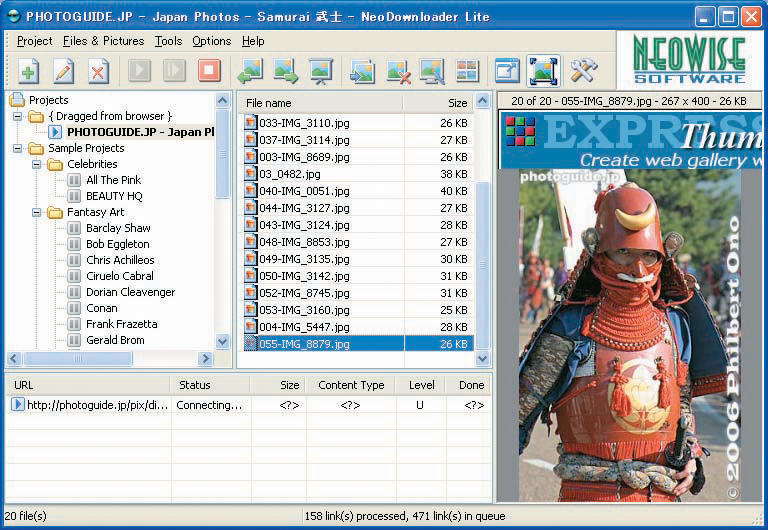Select file 049-IMG_3135.jpg
Viewport: 768px width, 530px height.
pyautogui.click(x=358, y=259)
